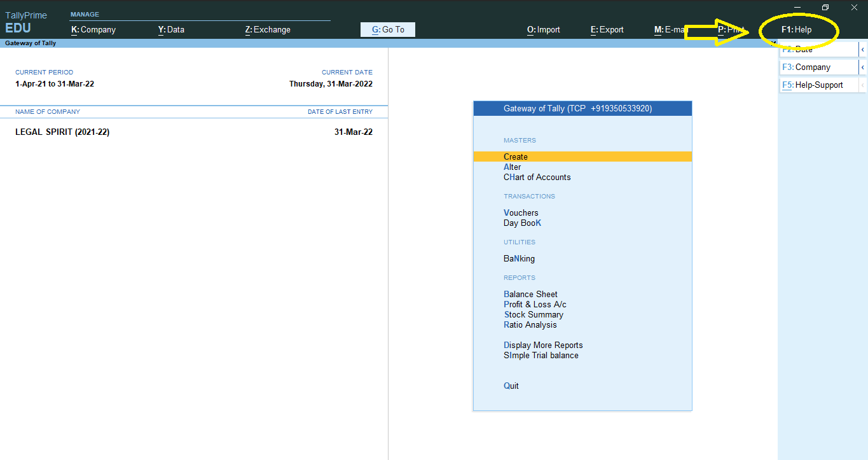Click the Gateway of Tally breadcrumb label
Screen dimensions: 868x460
(x=31, y=43)
